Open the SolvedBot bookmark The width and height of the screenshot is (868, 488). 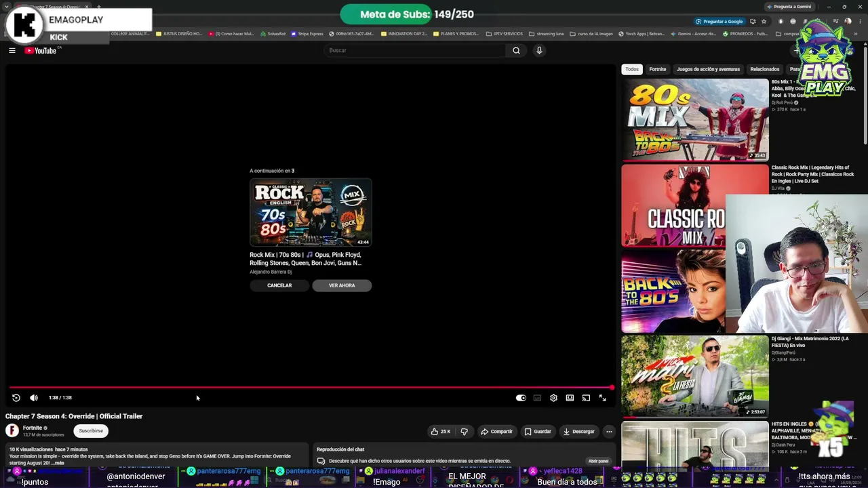click(x=273, y=34)
